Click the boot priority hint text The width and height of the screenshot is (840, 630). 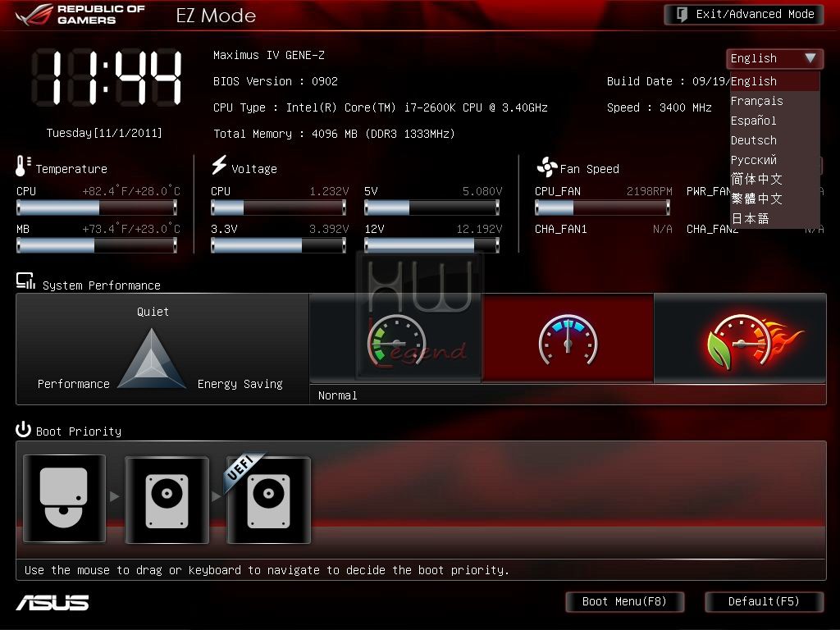(x=267, y=570)
